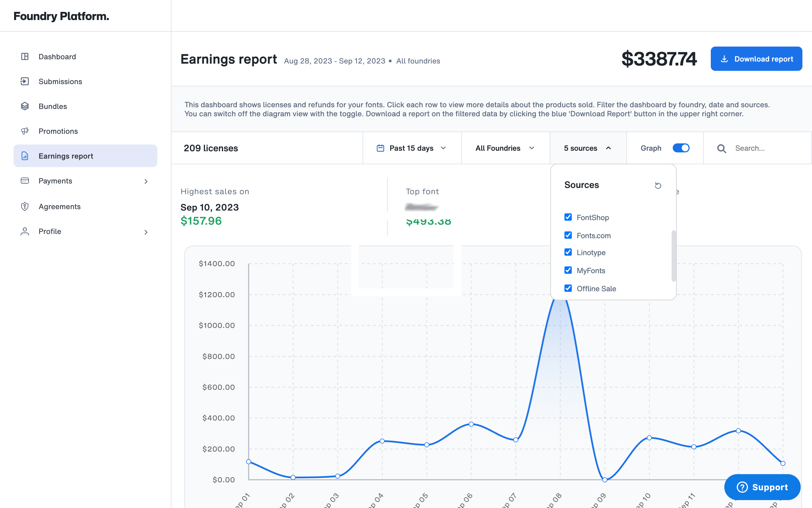
Task: Click the calendar icon beside Past 15 days
Action: coord(380,148)
